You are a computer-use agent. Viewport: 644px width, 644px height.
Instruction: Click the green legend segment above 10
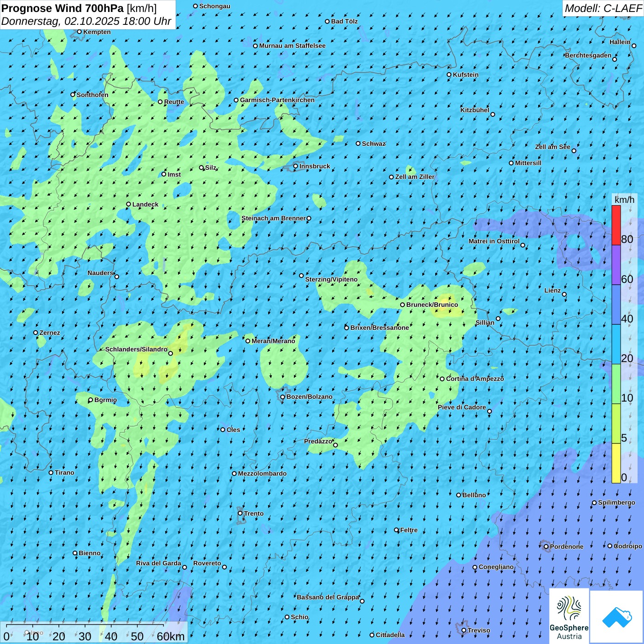pyautogui.click(x=616, y=384)
